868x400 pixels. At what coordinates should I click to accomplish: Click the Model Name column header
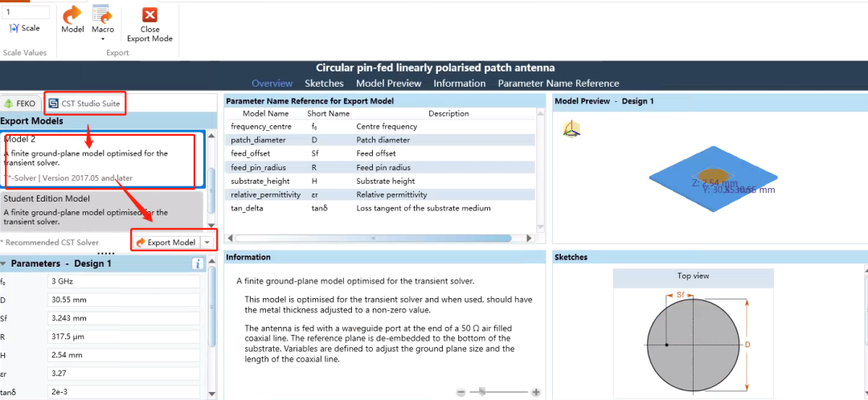(266, 113)
